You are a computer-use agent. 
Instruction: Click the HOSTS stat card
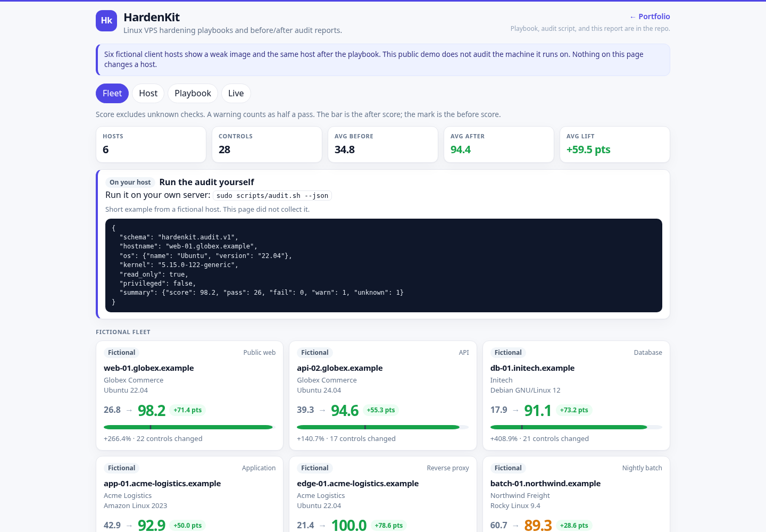coord(151,144)
